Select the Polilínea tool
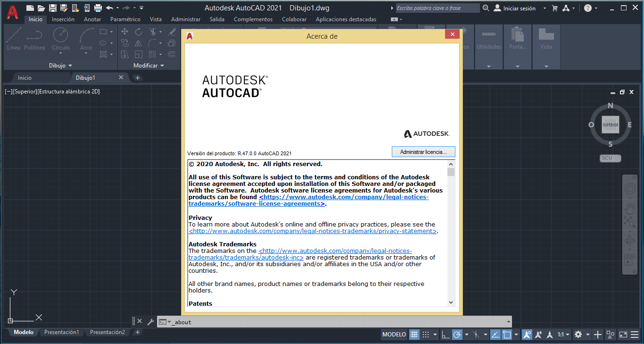The height and width of the screenshot is (344, 644). tap(34, 39)
